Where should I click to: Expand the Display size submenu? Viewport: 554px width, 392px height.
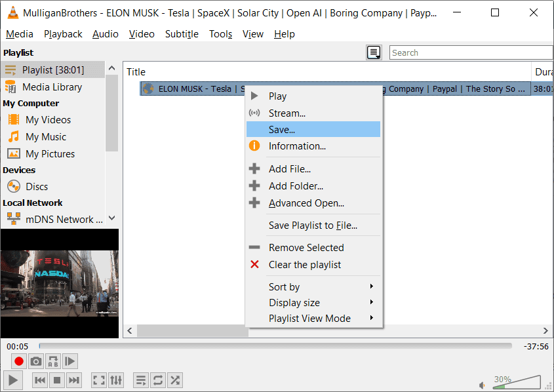click(313, 302)
